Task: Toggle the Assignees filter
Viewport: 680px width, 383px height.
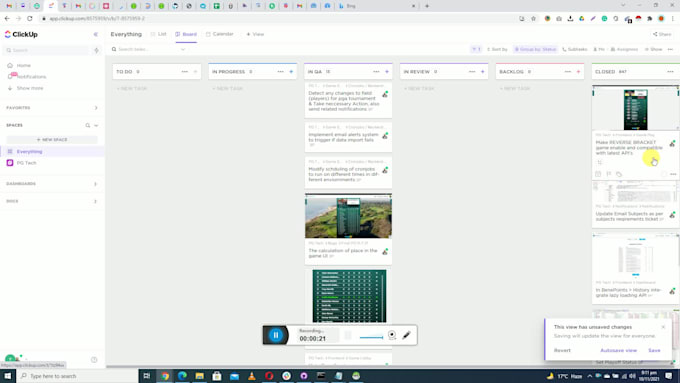Action: click(x=624, y=49)
